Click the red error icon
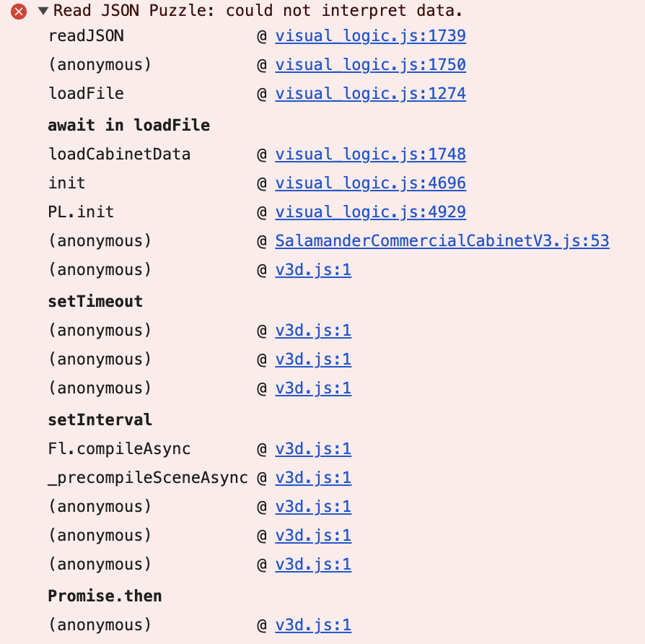 click(18, 11)
